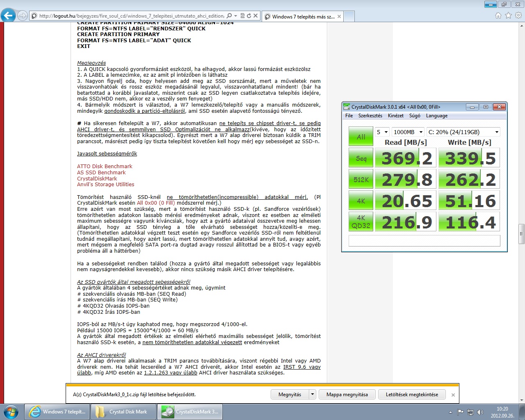Expand the 1000MB test size dropdown
The height and width of the screenshot is (420, 525).
(x=408, y=132)
